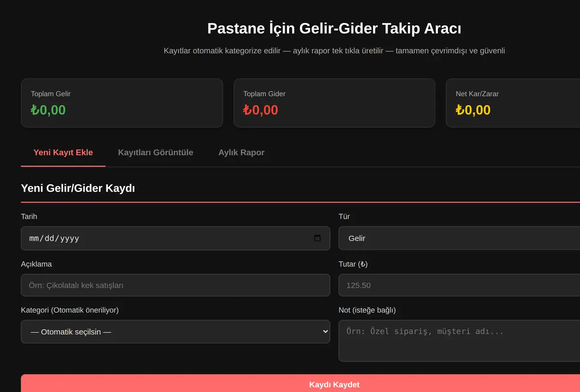Image resolution: width=580 pixels, height=392 pixels.
Task: Expand the Kategori dropdown arrow
Action: tap(325, 332)
